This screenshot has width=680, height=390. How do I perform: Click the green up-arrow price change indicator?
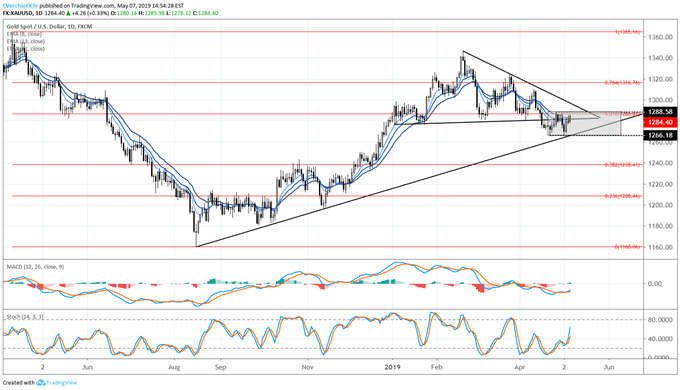pos(69,13)
